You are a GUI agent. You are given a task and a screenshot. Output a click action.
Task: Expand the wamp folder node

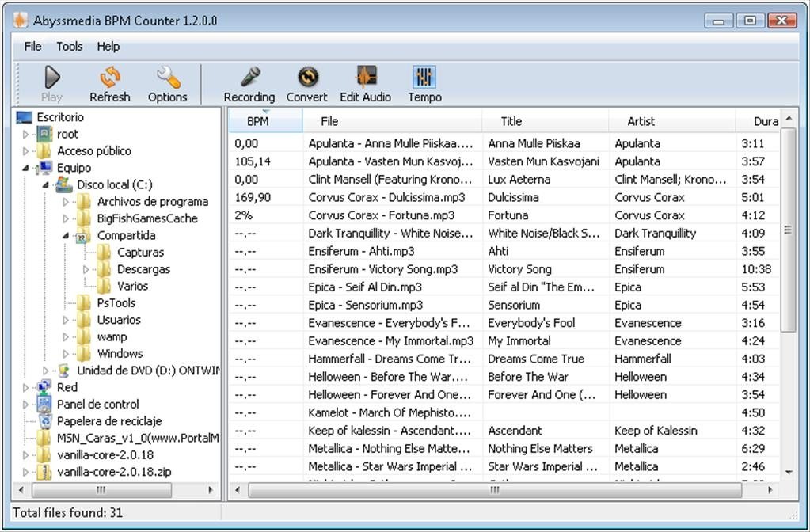66,336
